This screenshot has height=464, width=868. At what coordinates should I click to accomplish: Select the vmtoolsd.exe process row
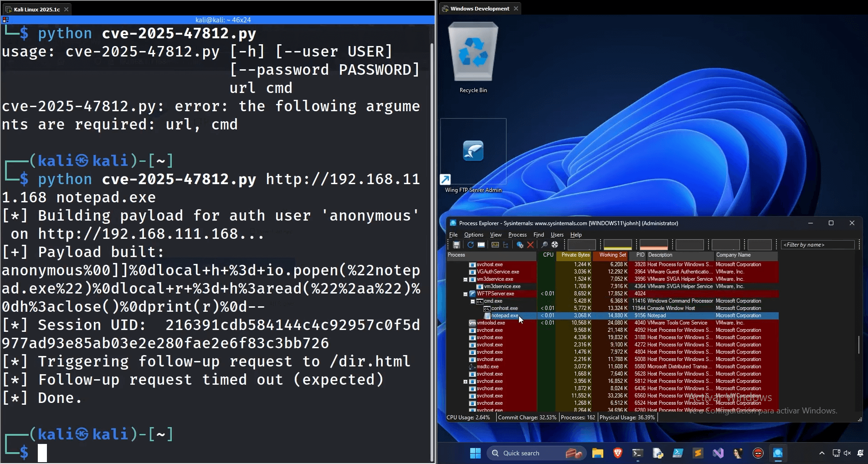pos(612,323)
